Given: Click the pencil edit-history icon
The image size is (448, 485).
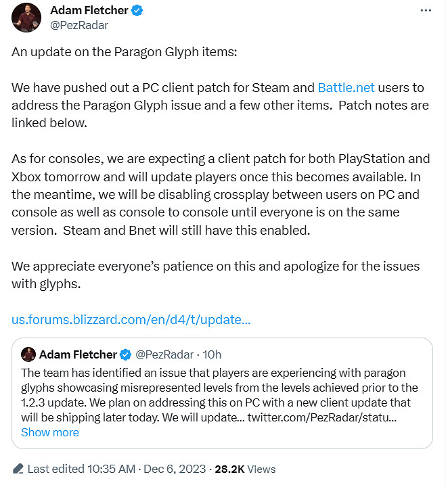Looking at the screenshot, I should click(x=17, y=469).
